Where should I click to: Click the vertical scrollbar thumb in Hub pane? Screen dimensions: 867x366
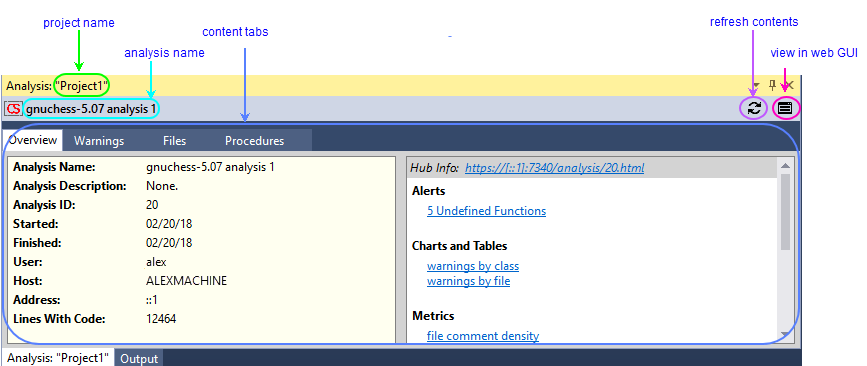pyautogui.click(x=785, y=211)
